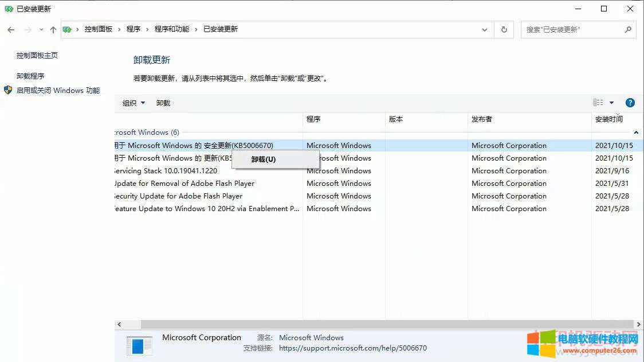Viewport: 644px width, 362px height.
Task: Click title bar 已安装更新 window icon
Action: click(x=9, y=9)
